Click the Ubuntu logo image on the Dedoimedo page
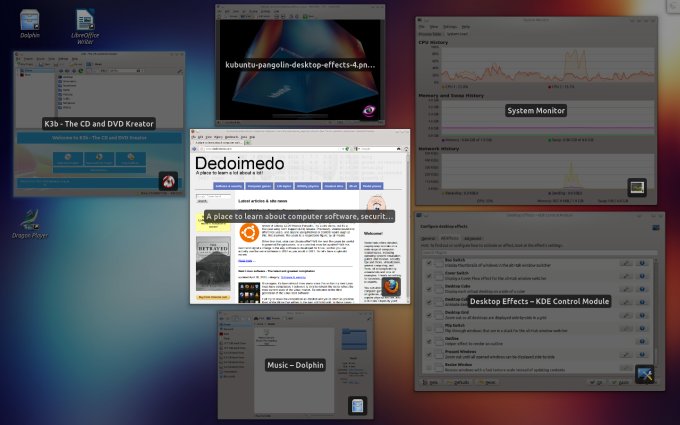This screenshot has height=425, width=680. tap(249, 233)
